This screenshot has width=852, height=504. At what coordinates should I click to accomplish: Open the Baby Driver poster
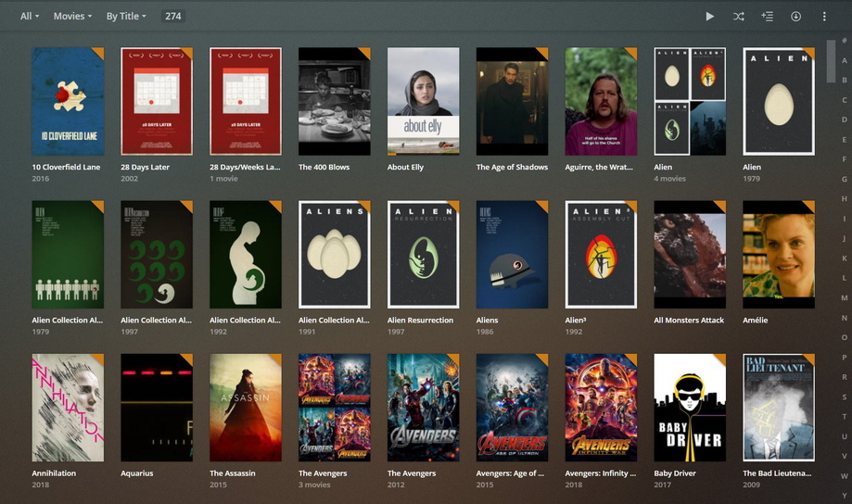tap(690, 408)
